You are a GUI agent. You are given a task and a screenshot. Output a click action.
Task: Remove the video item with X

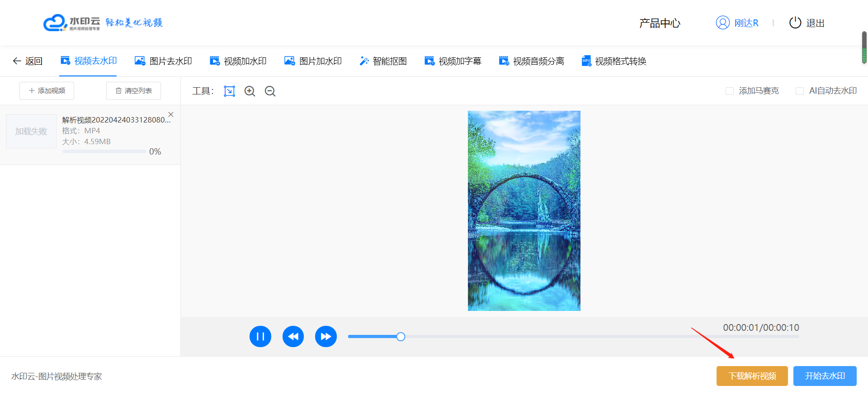click(171, 114)
